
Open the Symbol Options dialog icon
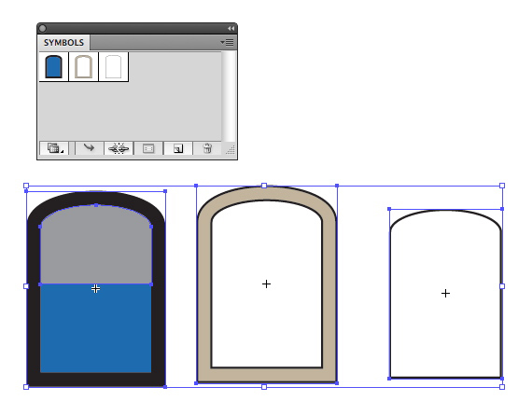tap(148, 148)
